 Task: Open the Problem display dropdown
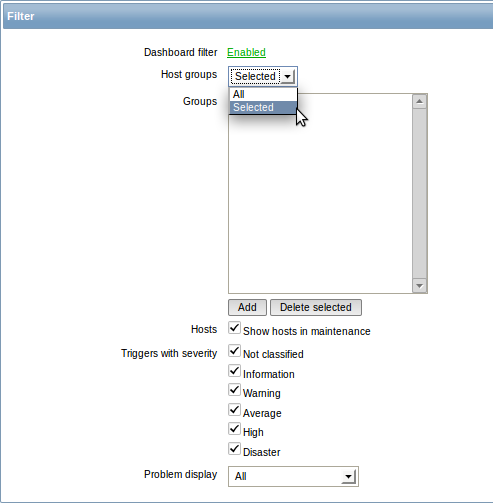pos(293,477)
